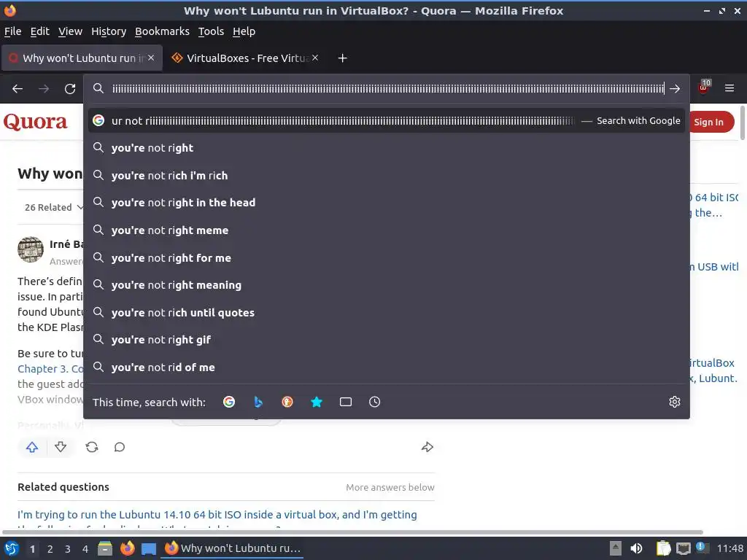Image resolution: width=747 pixels, height=560 pixels.
Task: Open the Lubuntu application menu in taskbar
Action: pos(12,548)
